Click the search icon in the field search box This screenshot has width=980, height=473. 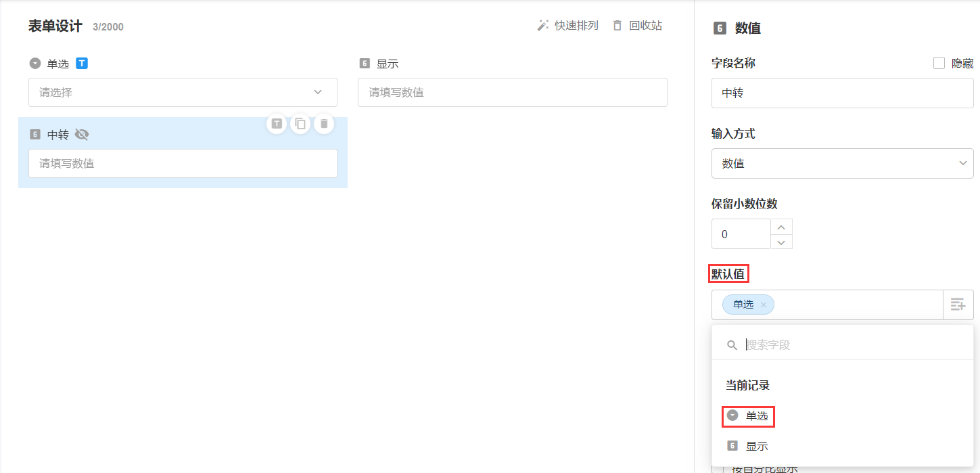[x=732, y=344]
